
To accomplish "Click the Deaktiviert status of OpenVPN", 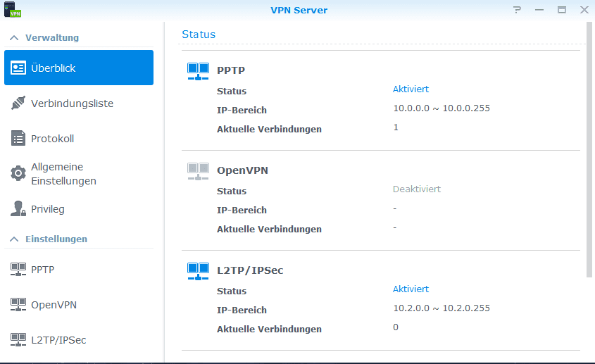I will [x=417, y=189].
